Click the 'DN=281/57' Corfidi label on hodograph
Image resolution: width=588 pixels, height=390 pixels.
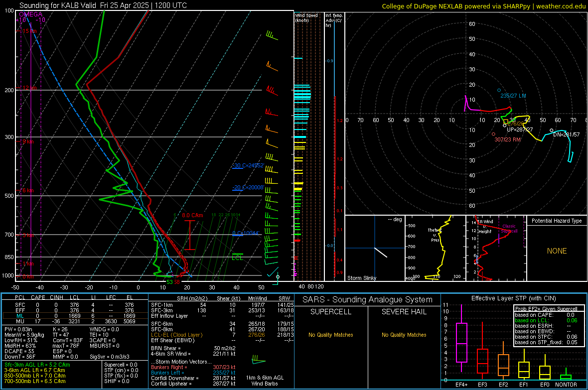(x=566, y=134)
